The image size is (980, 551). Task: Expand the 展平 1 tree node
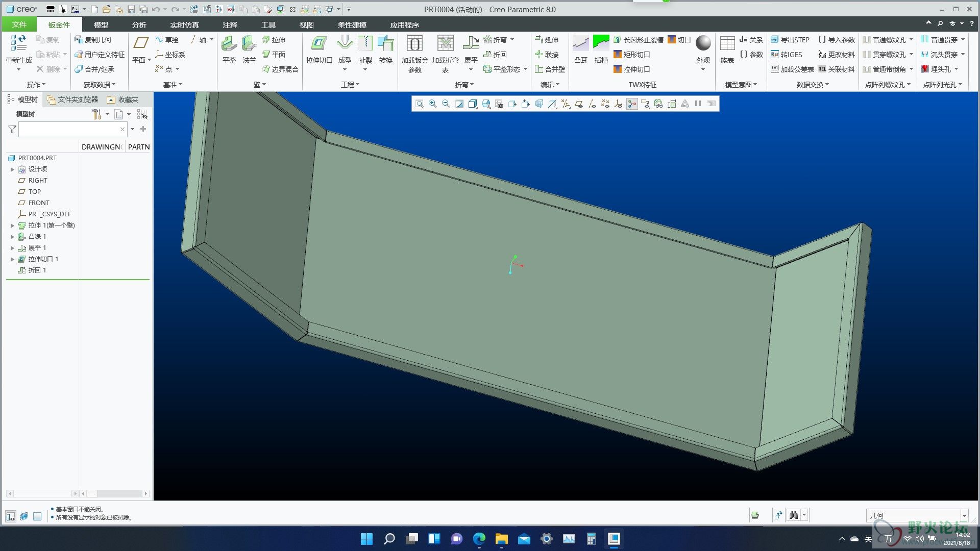(x=12, y=248)
